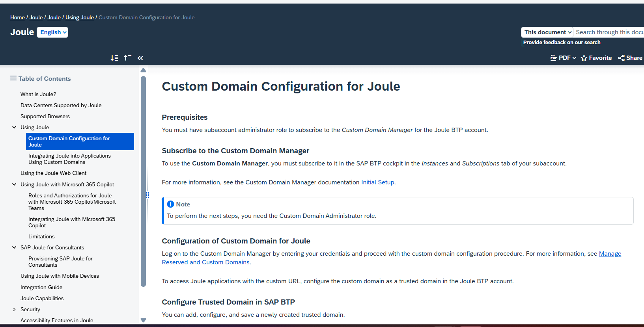The width and height of the screenshot is (644, 327).
Task: Open Data Centers Supported by Joule
Action: coord(61,105)
